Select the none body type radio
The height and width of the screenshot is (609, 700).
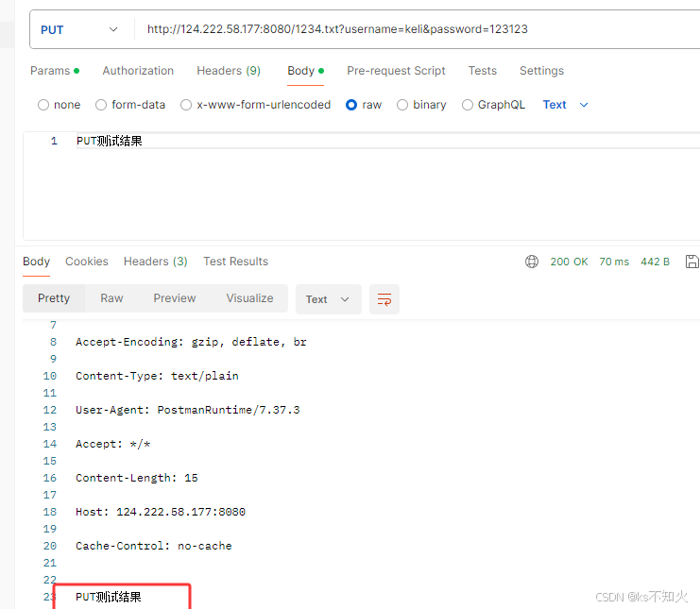43,105
